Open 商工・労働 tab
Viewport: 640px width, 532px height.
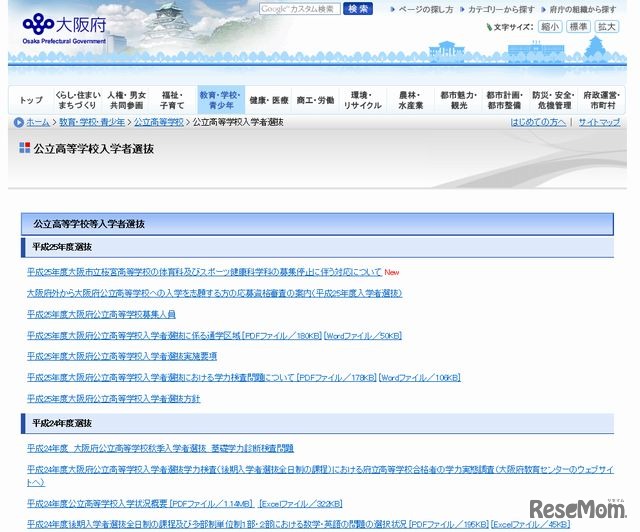tap(316, 100)
